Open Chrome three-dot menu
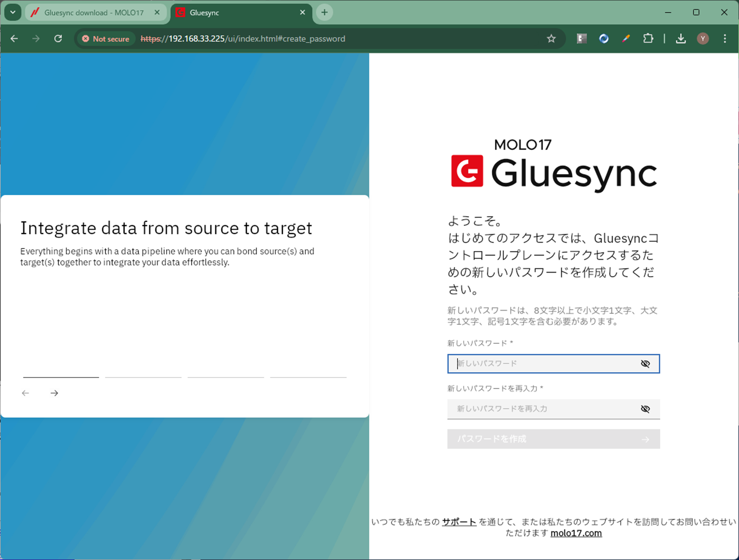 pyautogui.click(x=725, y=39)
